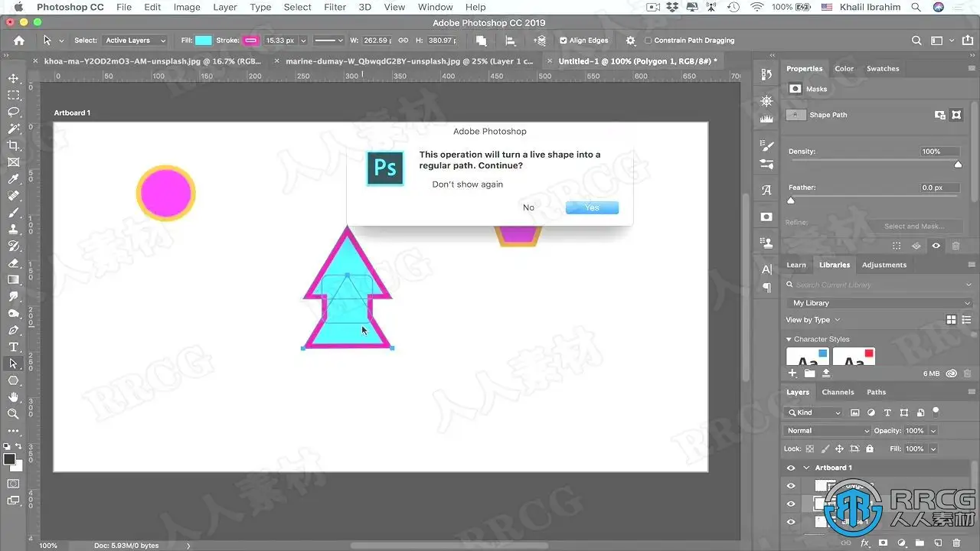
Task: Click No in the dialog
Action: [x=528, y=207]
